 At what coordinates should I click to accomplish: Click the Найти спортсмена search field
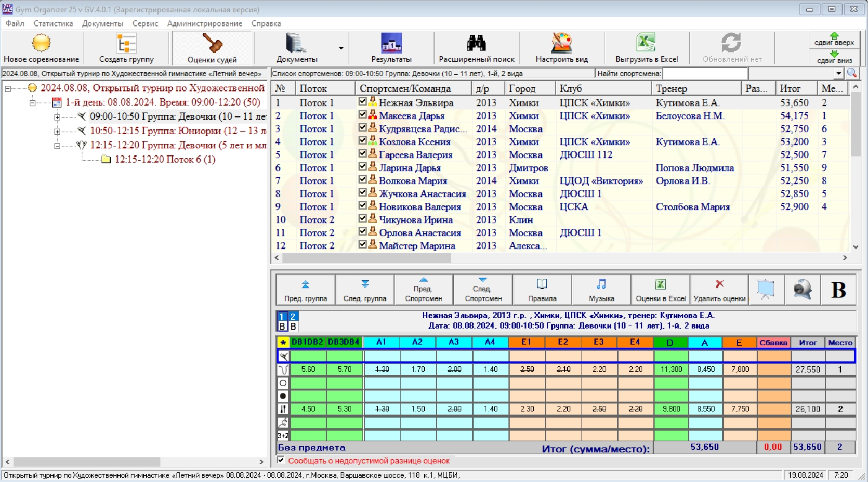point(705,74)
